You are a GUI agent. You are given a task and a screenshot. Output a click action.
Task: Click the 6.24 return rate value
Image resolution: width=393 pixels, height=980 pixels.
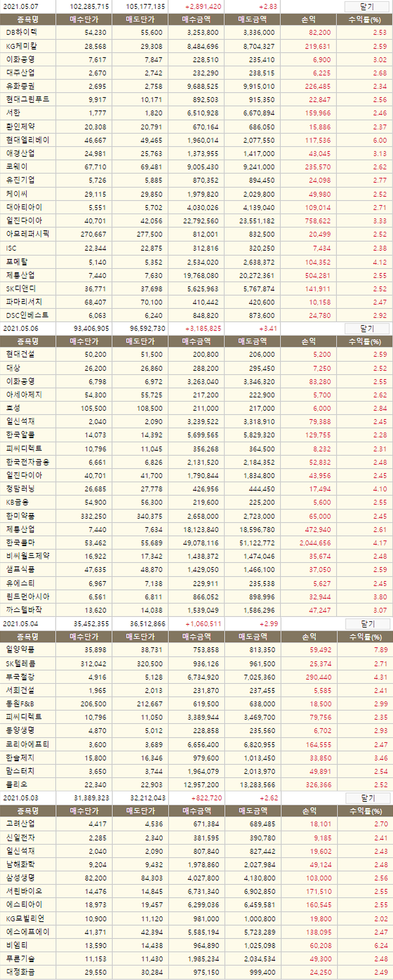tap(381, 945)
